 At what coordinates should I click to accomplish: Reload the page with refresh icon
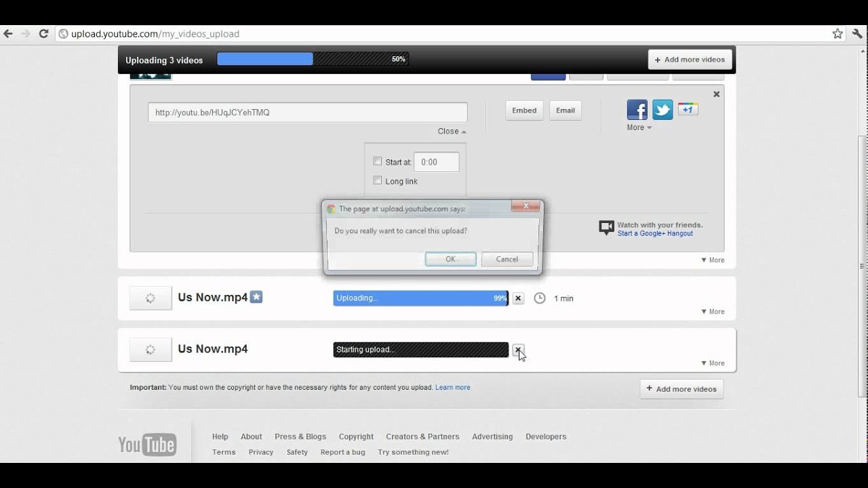point(44,33)
